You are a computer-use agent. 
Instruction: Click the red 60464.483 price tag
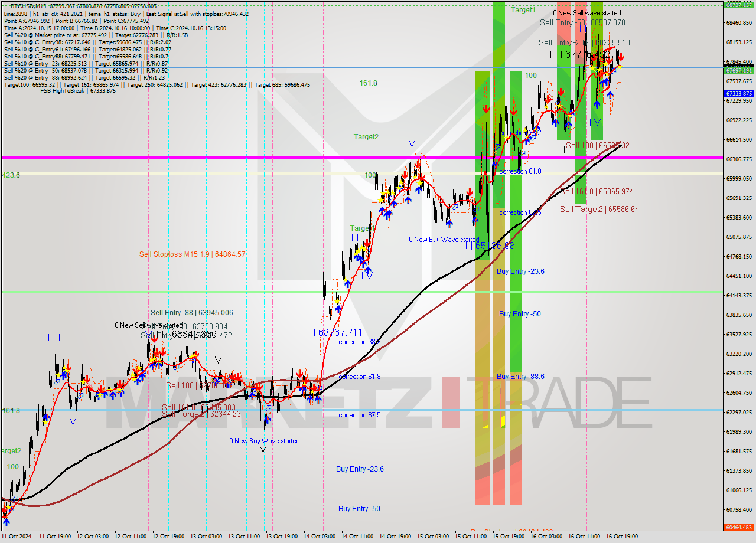tap(739, 528)
